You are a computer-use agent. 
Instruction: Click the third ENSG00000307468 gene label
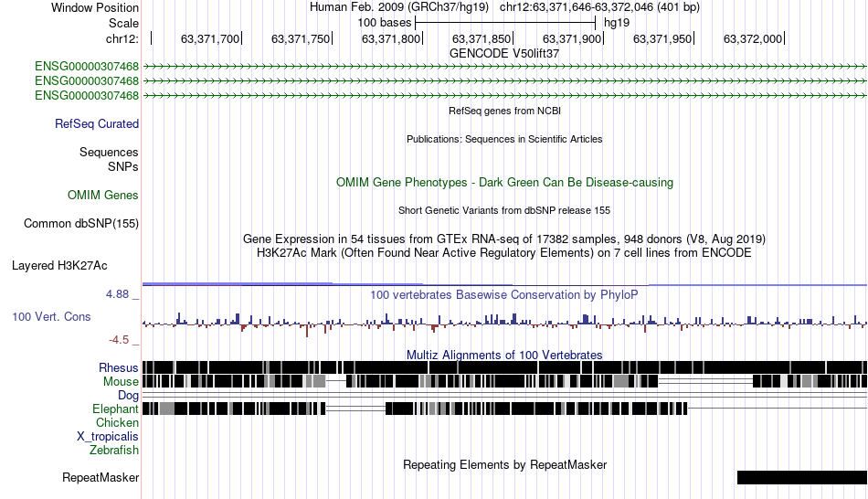pyautogui.click(x=87, y=95)
